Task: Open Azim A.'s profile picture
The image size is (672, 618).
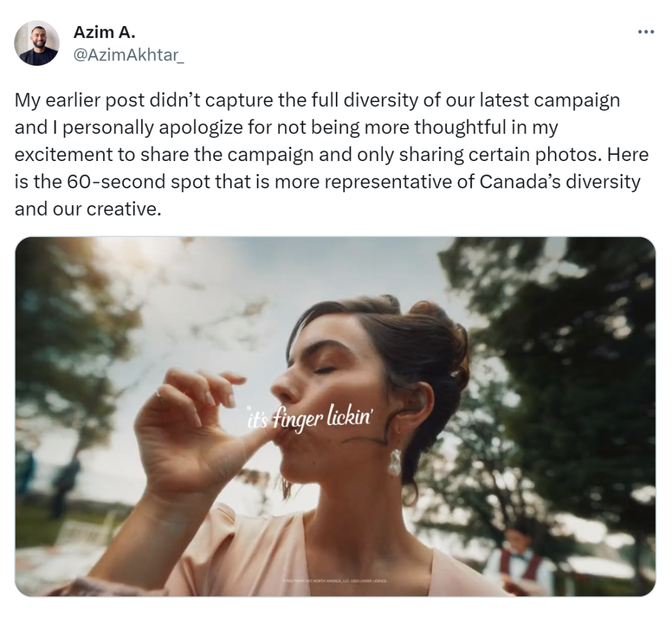Action: [37, 43]
